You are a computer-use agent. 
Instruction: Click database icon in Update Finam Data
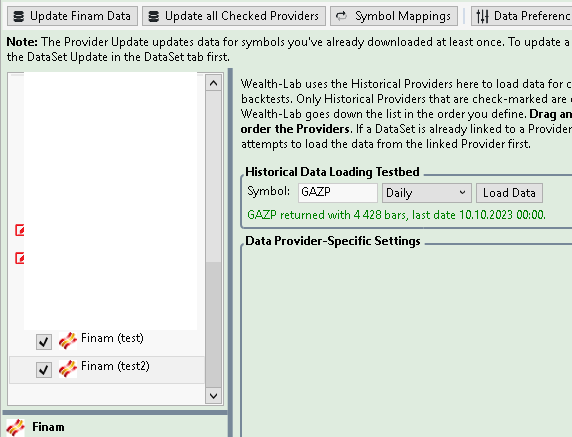(x=19, y=16)
